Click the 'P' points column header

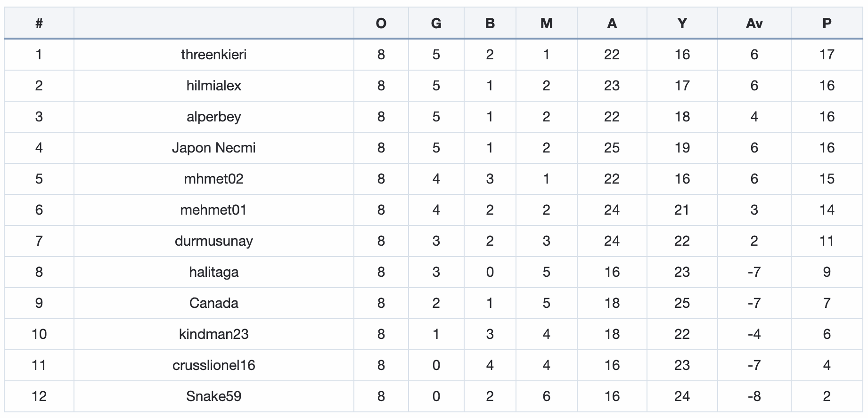[827, 23]
